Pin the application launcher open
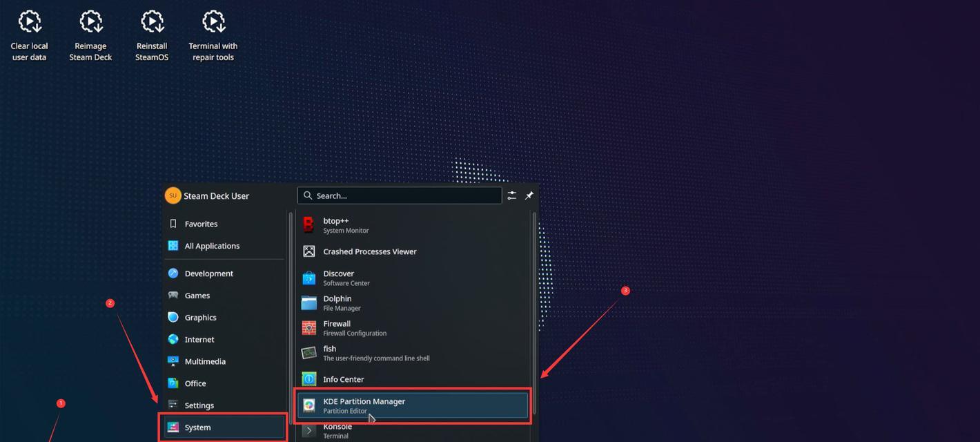The image size is (980, 442). click(x=529, y=195)
